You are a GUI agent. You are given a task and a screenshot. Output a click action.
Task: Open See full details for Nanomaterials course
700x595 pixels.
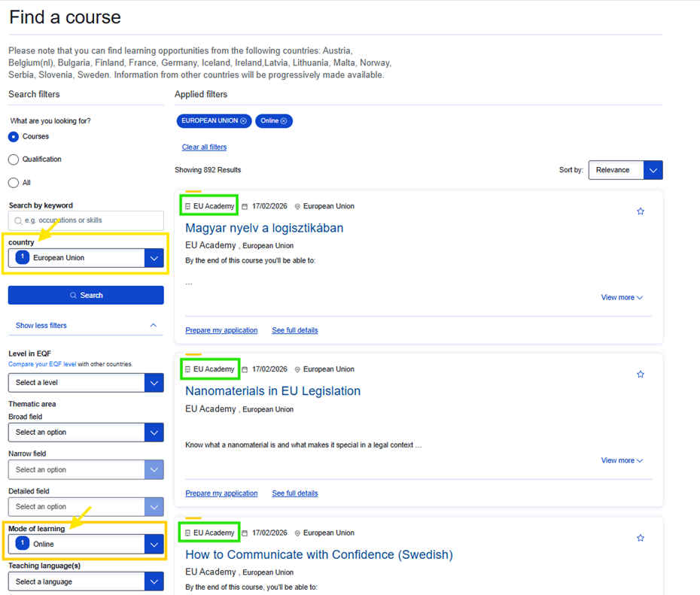coord(294,493)
